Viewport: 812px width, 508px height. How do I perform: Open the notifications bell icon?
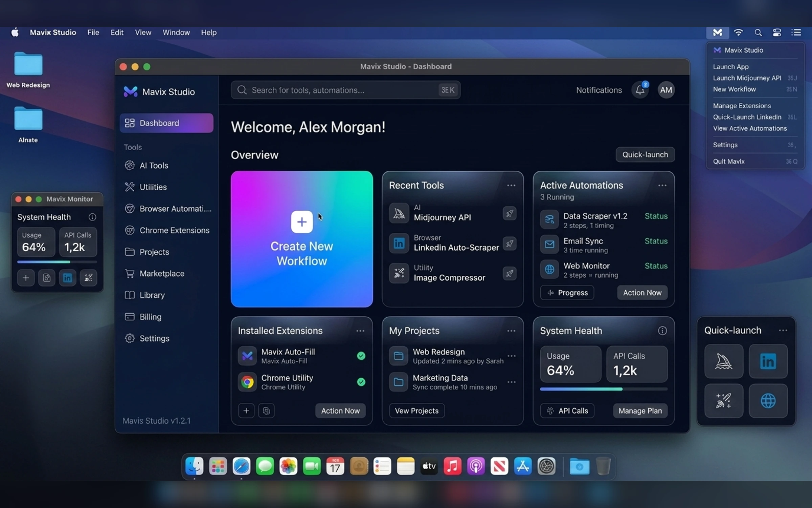coord(640,90)
